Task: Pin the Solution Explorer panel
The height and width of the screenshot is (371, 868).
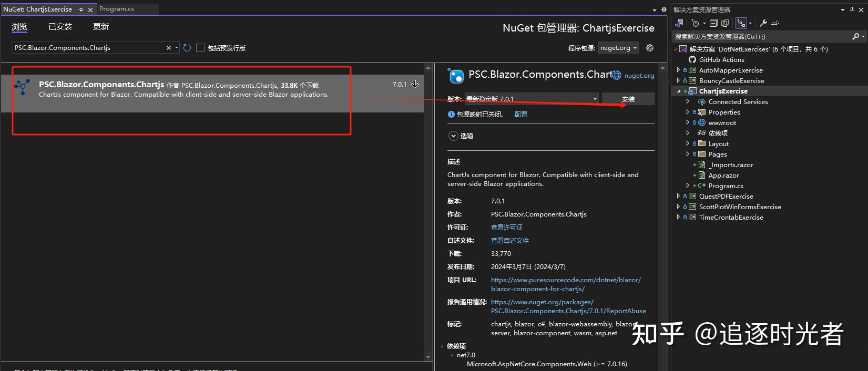Action: pos(852,9)
